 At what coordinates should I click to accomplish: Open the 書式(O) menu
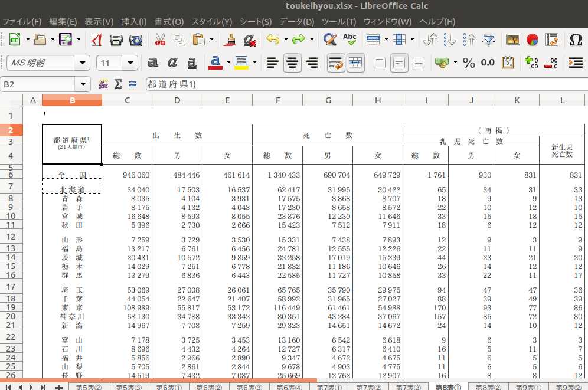[169, 22]
